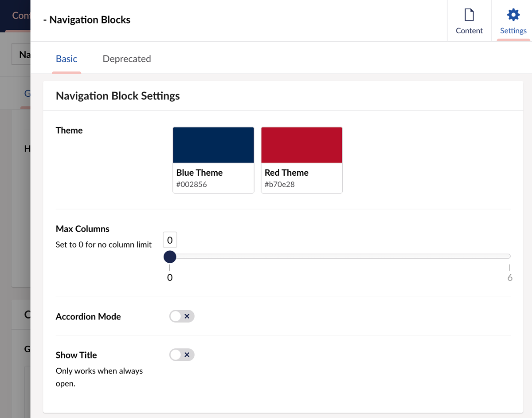Click the Max Columns label
Image resolution: width=532 pixels, height=418 pixels.
pyautogui.click(x=82, y=229)
